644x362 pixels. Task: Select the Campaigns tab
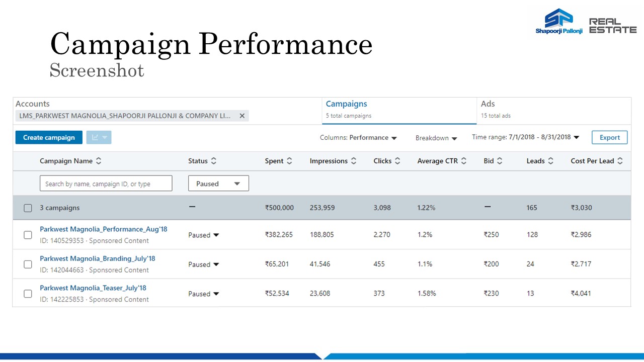click(347, 104)
